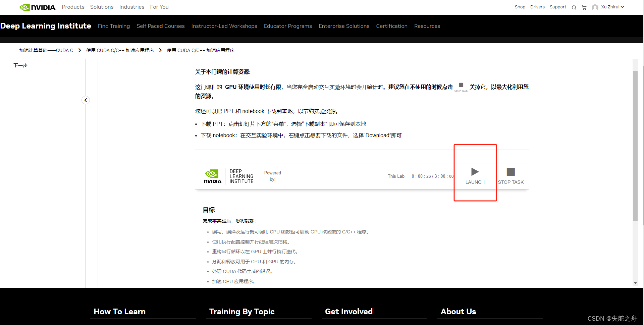Click breadcrumb 加速计算基础——CUDA C

pos(46,50)
